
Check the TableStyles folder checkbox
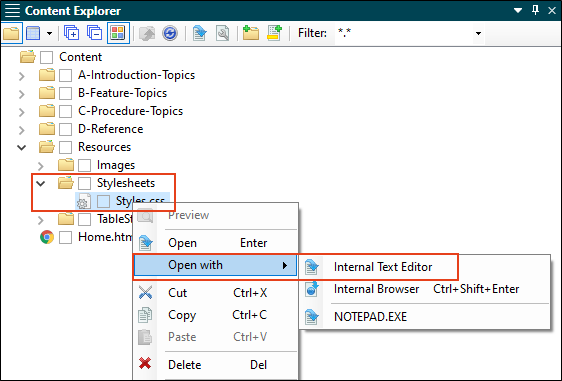84,219
